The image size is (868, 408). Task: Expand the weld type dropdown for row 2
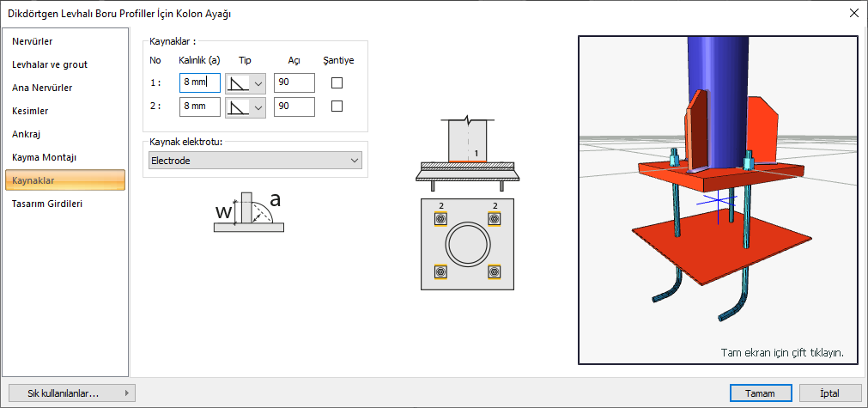258,107
